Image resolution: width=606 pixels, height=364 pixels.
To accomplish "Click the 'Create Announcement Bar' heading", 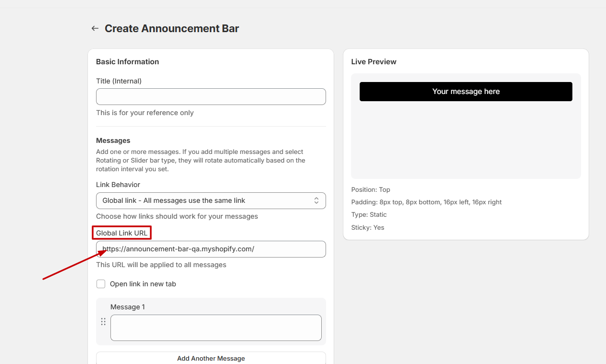I will pyautogui.click(x=172, y=28).
